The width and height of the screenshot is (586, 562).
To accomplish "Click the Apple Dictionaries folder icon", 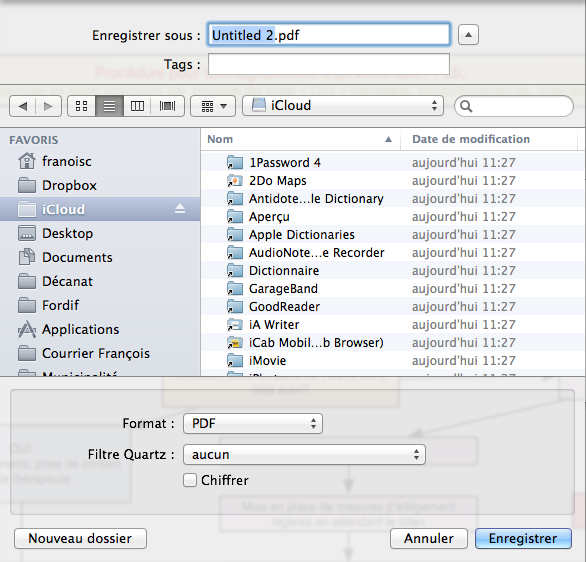I will pyautogui.click(x=235, y=235).
